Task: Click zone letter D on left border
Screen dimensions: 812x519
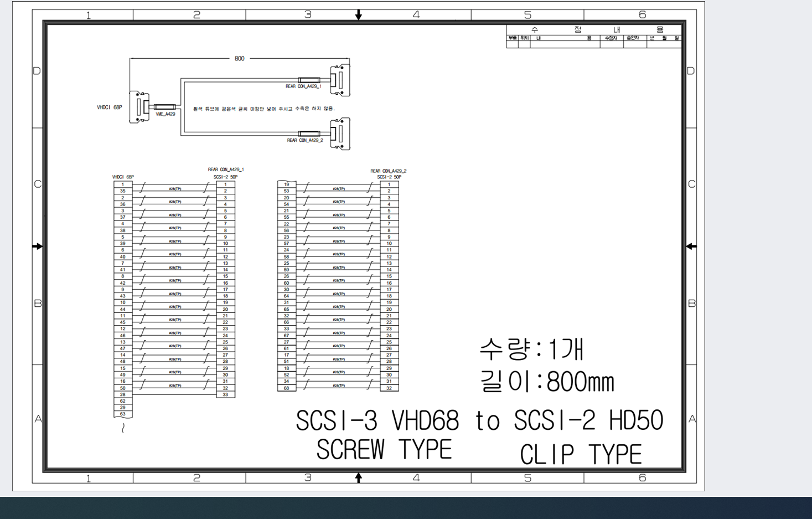Action: coord(37,71)
